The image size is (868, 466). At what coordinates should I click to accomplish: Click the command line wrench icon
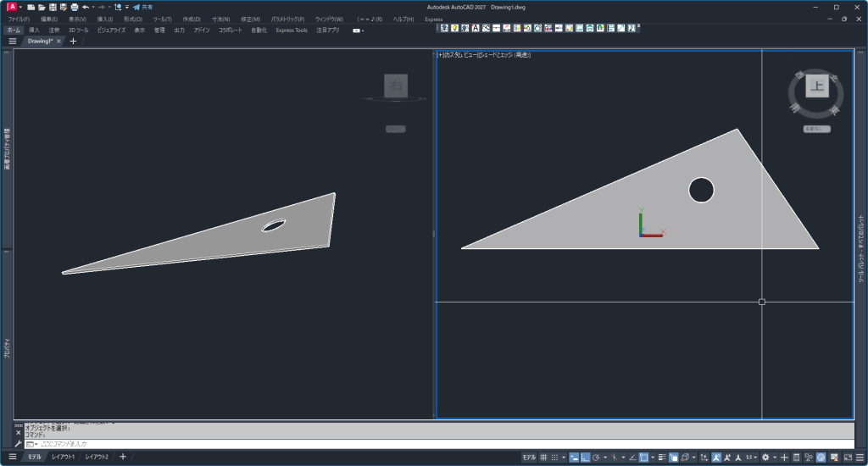(19, 444)
